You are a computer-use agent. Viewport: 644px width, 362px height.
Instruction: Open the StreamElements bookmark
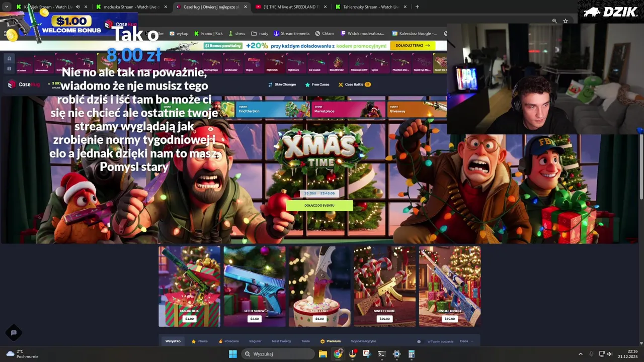[x=292, y=34]
